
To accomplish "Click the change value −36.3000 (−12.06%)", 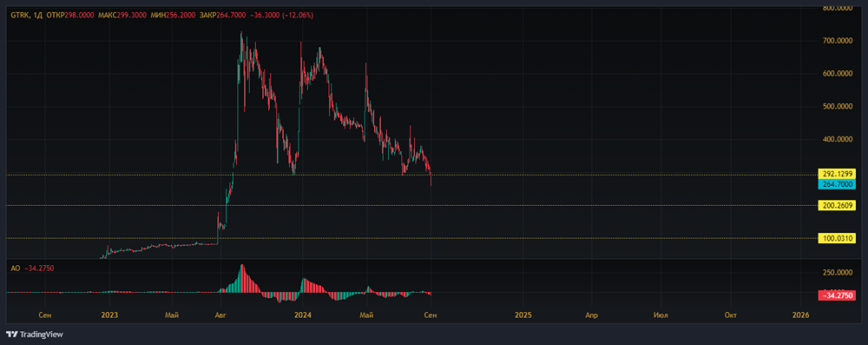I will [x=282, y=16].
